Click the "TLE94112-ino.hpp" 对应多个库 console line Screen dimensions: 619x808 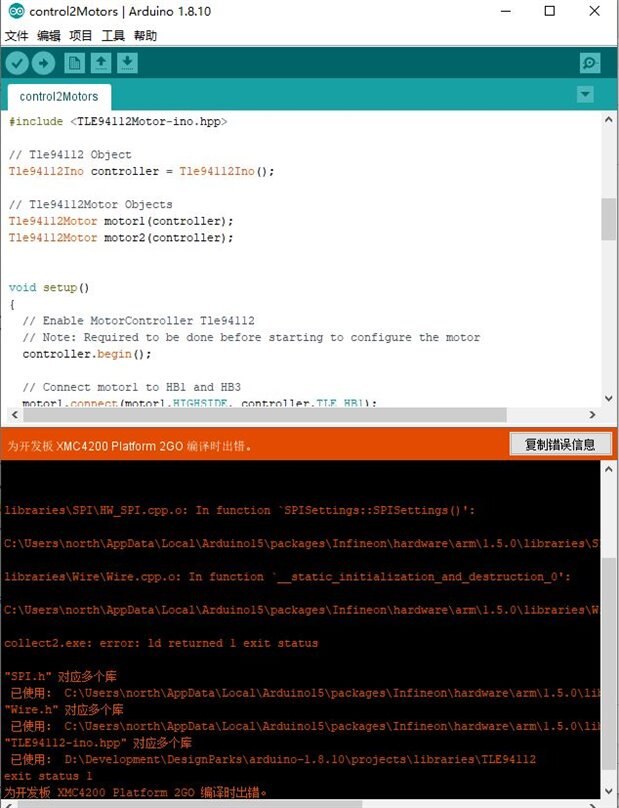coord(98,743)
